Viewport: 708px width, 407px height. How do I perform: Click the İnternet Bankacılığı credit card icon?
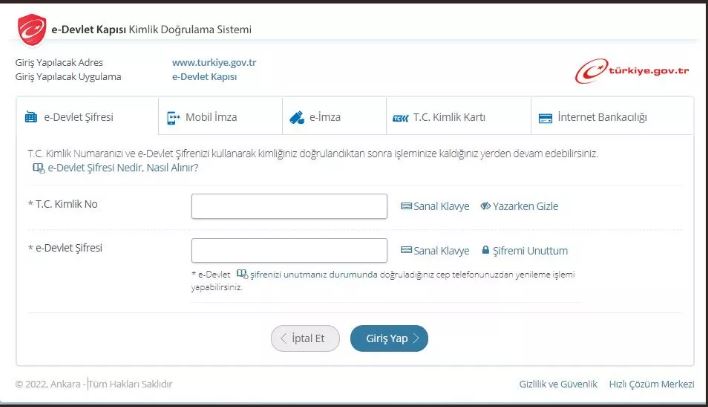pyautogui.click(x=545, y=118)
